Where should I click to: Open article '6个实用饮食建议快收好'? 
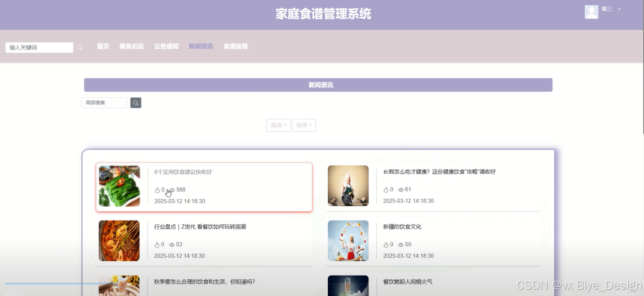tap(183, 172)
